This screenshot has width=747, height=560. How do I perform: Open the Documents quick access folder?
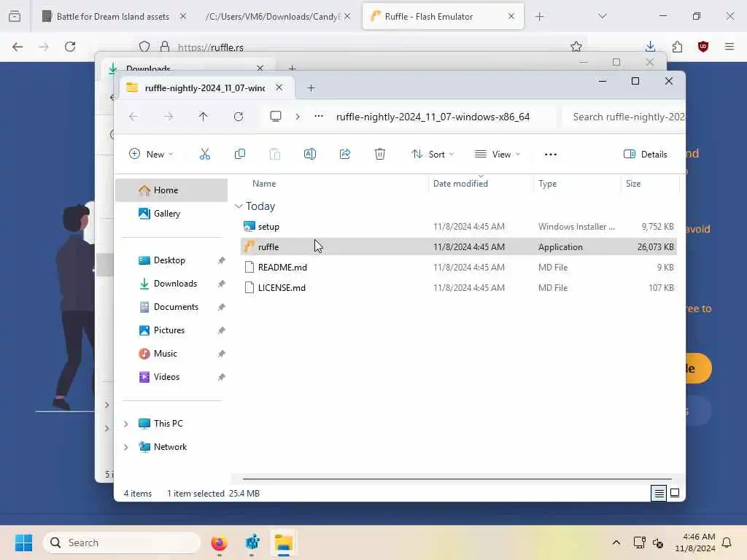171,307
